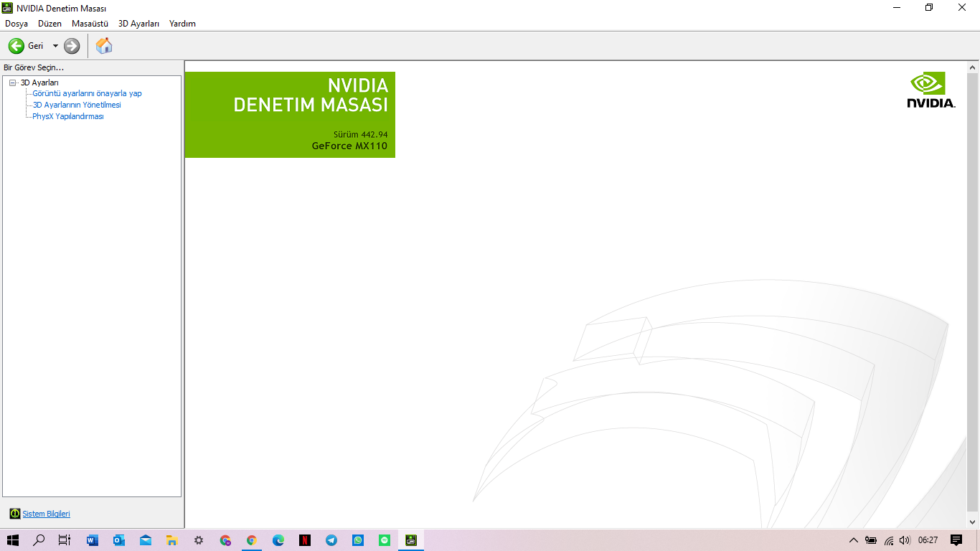Open the Masaüstü menu
This screenshot has width=980, height=551.
[x=90, y=24]
